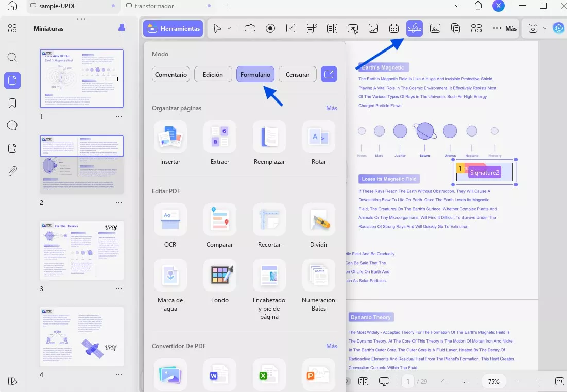This screenshot has height=392, width=567.
Task: Open the comments sidebar panel
Action: [12, 126]
